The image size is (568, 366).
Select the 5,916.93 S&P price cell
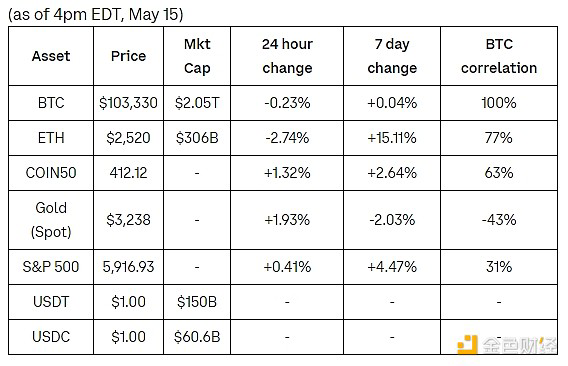coord(128,267)
